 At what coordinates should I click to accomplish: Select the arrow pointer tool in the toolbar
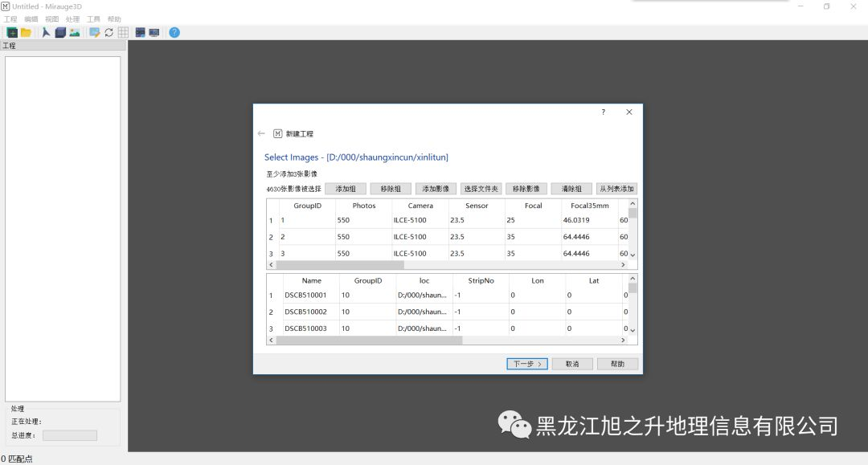click(46, 32)
